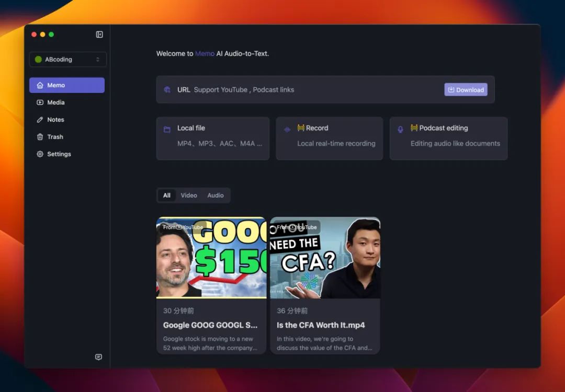565x392 pixels.
Task: Select the All filter tab
Action: (x=166, y=195)
